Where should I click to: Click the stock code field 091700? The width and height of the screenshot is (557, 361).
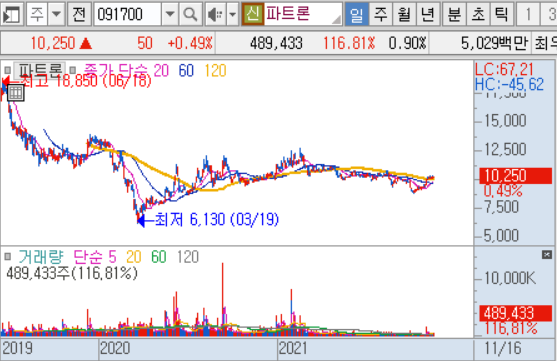[127, 14]
